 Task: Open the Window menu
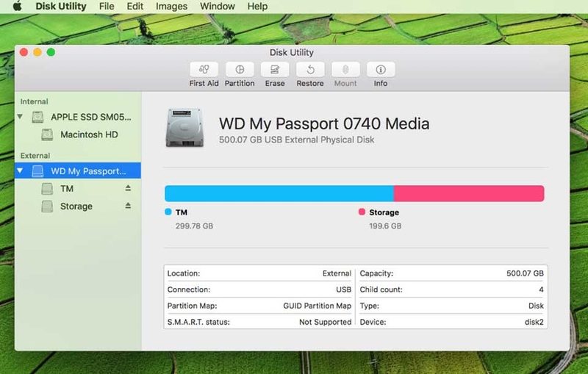pyautogui.click(x=218, y=7)
